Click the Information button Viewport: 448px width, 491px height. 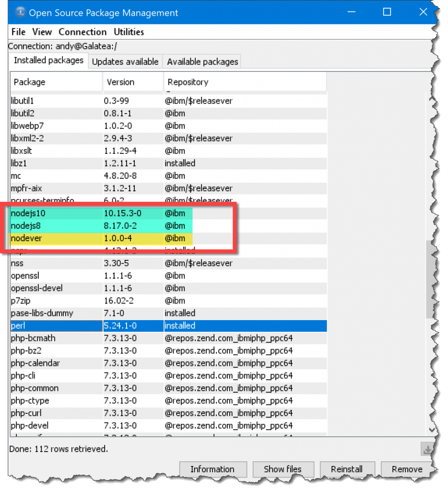pyautogui.click(x=212, y=469)
